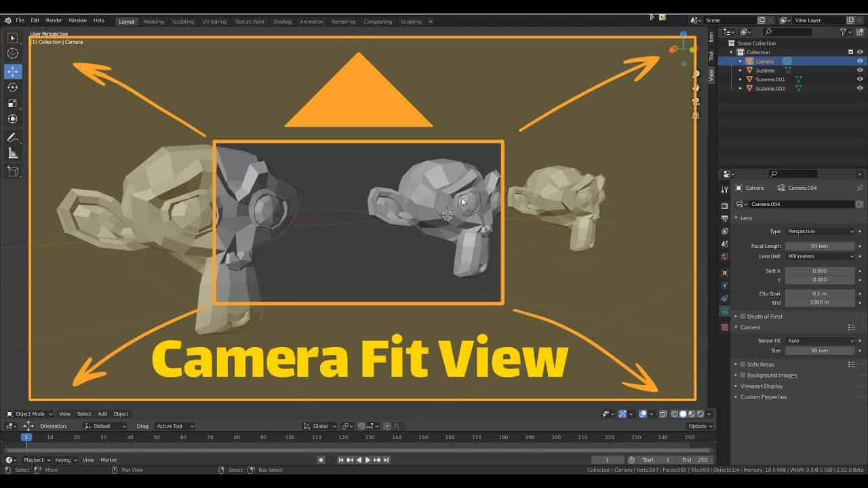Toggle Collection visibility eye icon
The width and height of the screenshot is (868, 488).
coord(860,52)
